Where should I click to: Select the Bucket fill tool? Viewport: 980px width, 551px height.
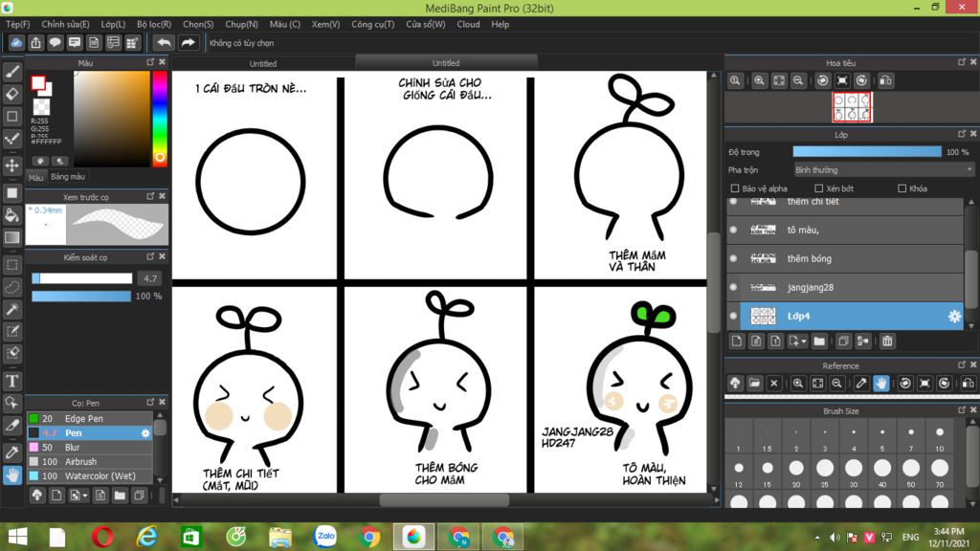pyautogui.click(x=11, y=215)
